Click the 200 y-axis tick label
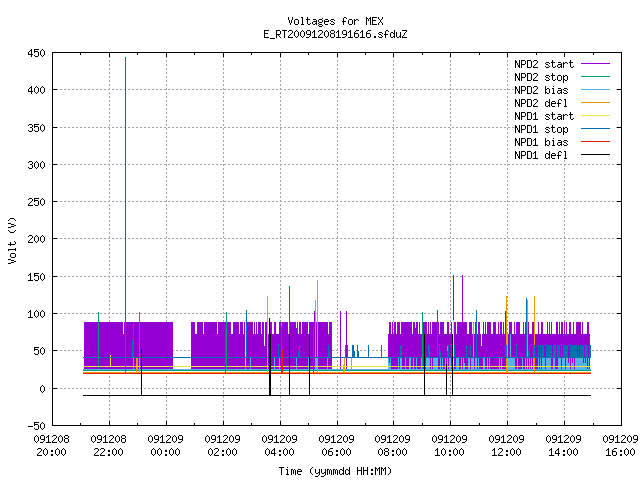640x480 pixels. [36, 239]
